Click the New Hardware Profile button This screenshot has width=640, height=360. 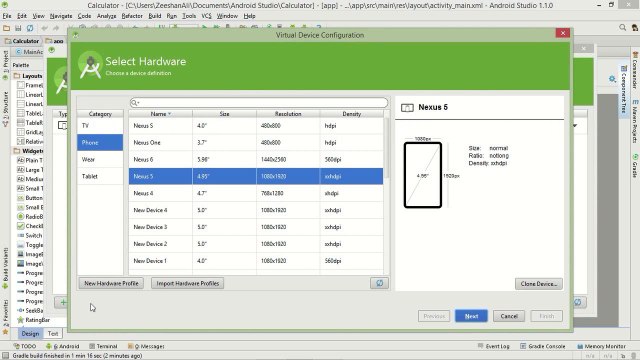(x=111, y=283)
